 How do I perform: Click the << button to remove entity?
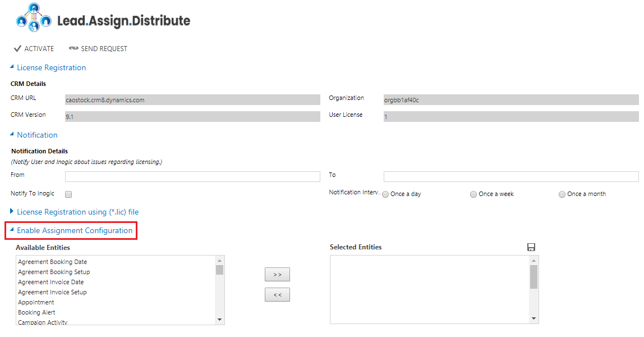[x=277, y=294]
